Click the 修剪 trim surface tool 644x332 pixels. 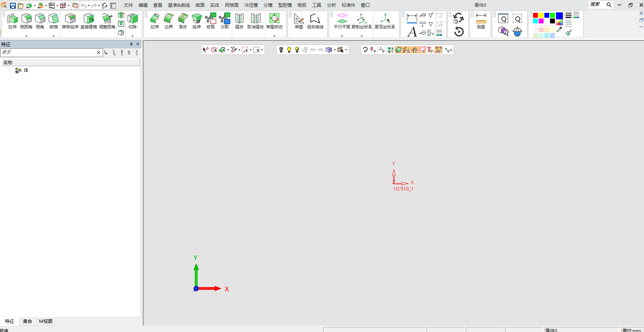tap(211, 21)
